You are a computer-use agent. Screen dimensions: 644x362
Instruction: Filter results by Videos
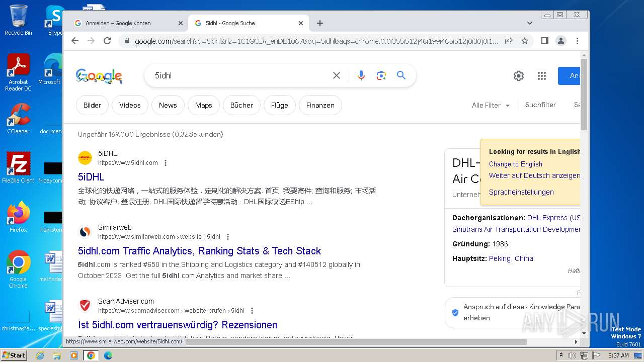(x=130, y=105)
